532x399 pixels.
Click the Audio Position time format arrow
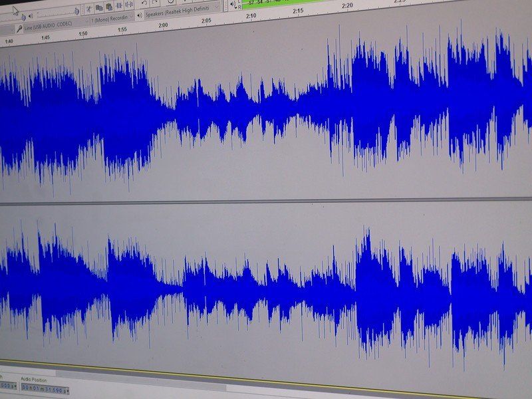pyautogui.click(x=67, y=389)
